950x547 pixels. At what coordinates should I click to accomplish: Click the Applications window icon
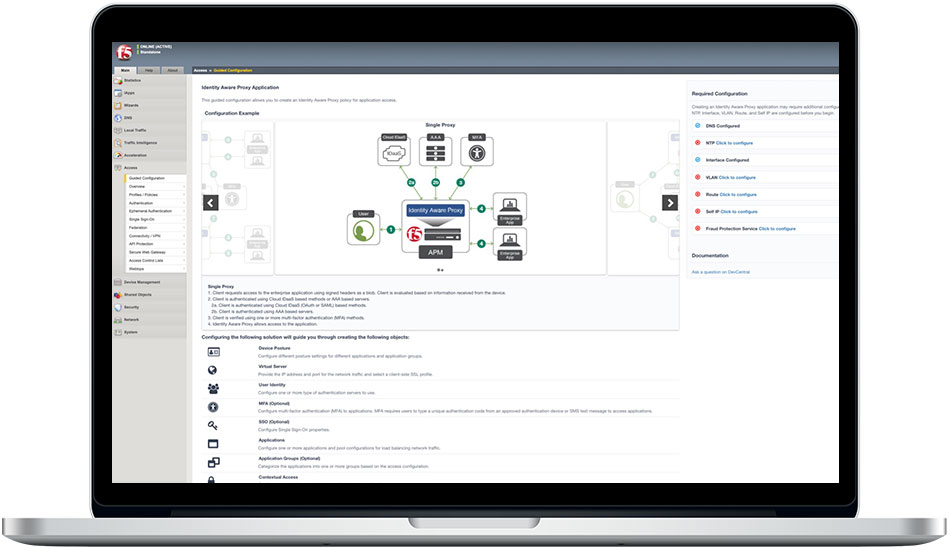213,444
